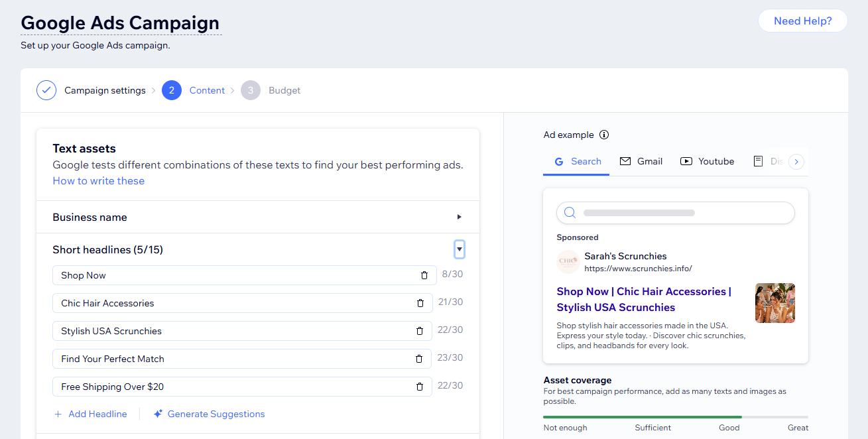Click Generate Suggestions
The width and height of the screenshot is (868, 439).
pyautogui.click(x=209, y=414)
